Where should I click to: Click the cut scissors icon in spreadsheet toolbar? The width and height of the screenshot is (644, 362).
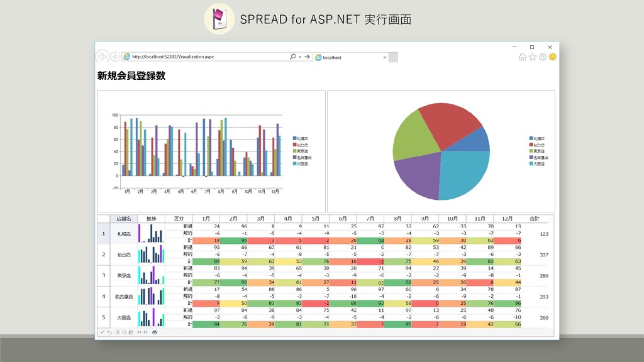(x=118, y=332)
